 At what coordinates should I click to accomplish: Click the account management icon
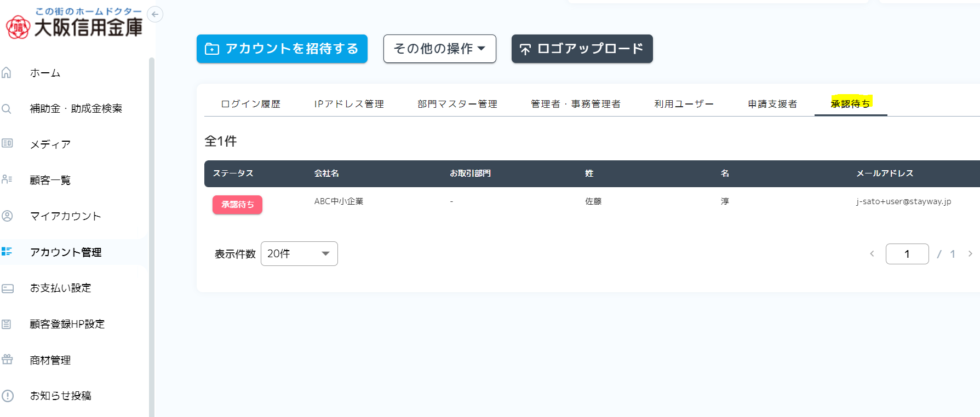[7, 251]
